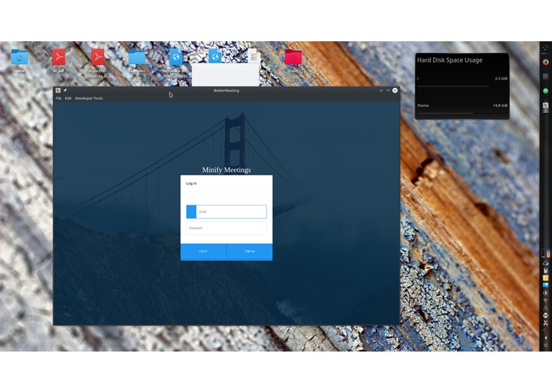Image resolution: width=552 pixels, height=392 pixels.
Task: Toggle the pin icon in the BetterMeeting title bar
Action: click(65, 90)
